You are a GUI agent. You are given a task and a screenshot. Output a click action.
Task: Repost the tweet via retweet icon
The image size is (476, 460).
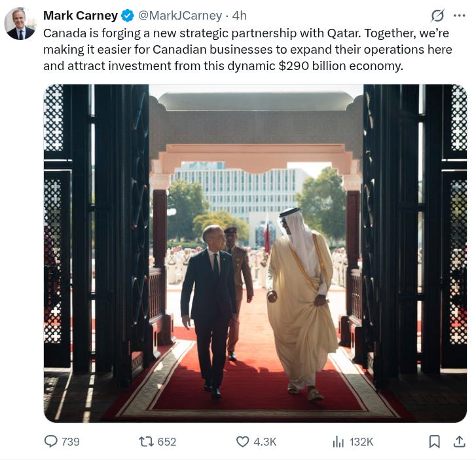tap(146, 442)
